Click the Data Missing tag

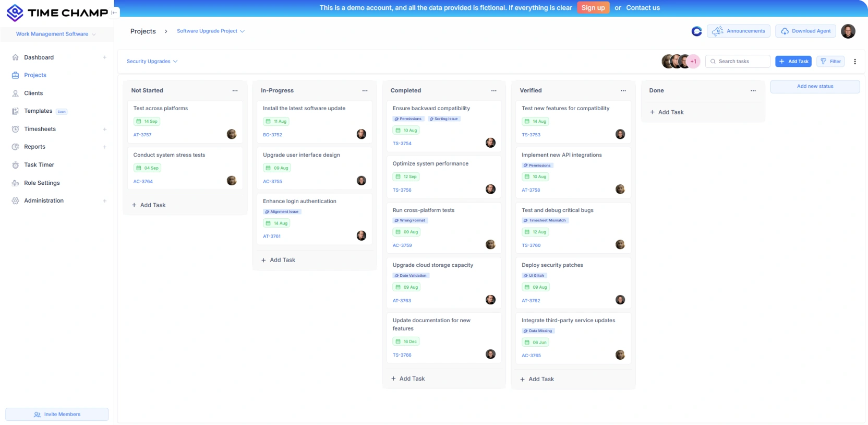click(x=538, y=331)
